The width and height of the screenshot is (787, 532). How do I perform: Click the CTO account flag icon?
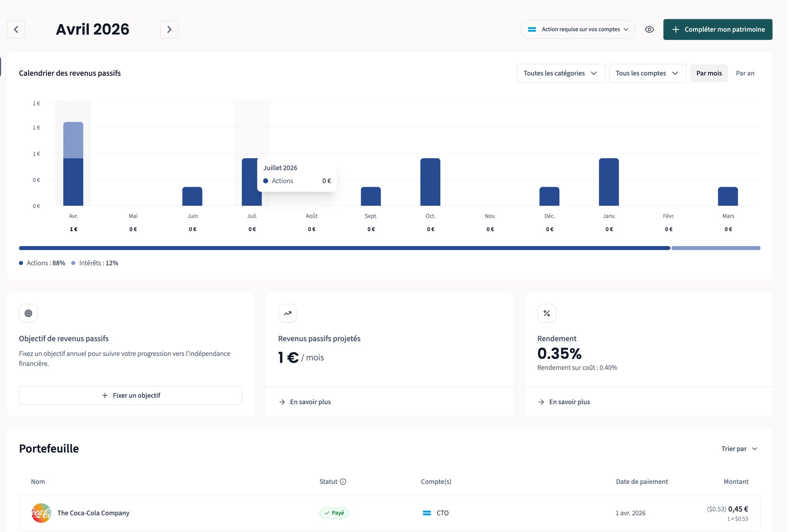point(427,513)
